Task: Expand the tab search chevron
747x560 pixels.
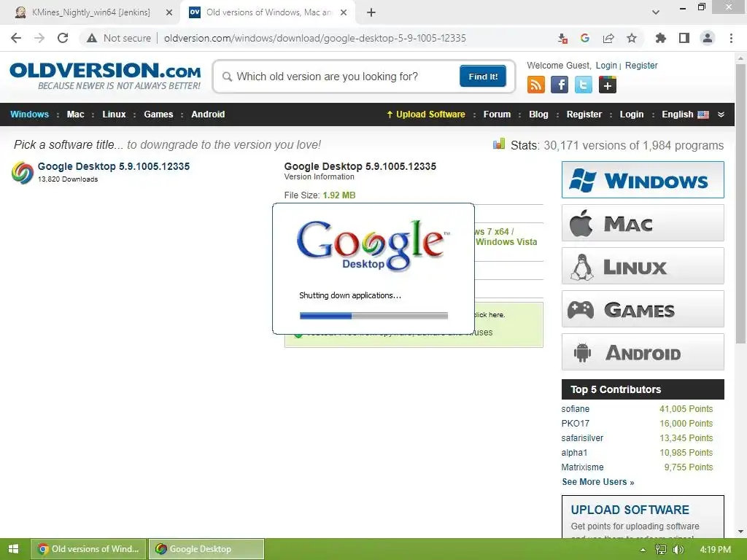Action: [x=656, y=12]
